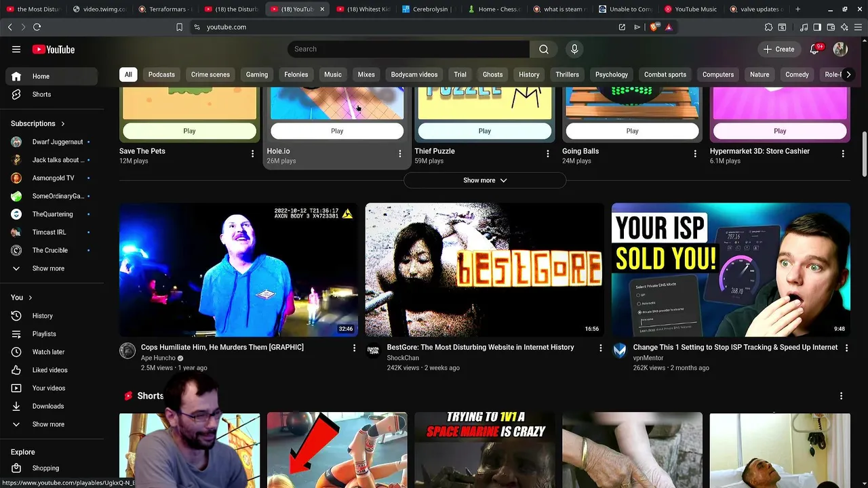Viewport: 868px width, 488px height.
Task: Click the Create button
Action: (x=778, y=49)
